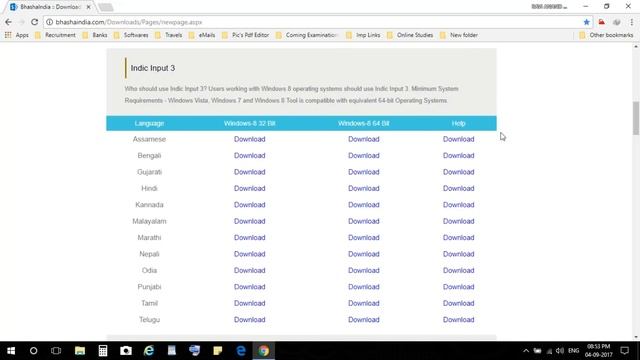The width and height of the screenshot is (640, 360).
Task: Download Punjabi Windows-8 32 Bit
Action: tap(249, 287)
